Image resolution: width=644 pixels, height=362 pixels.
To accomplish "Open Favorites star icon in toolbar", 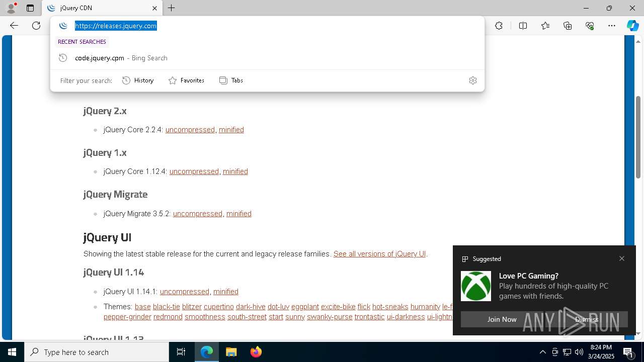I will coord(545,26).
